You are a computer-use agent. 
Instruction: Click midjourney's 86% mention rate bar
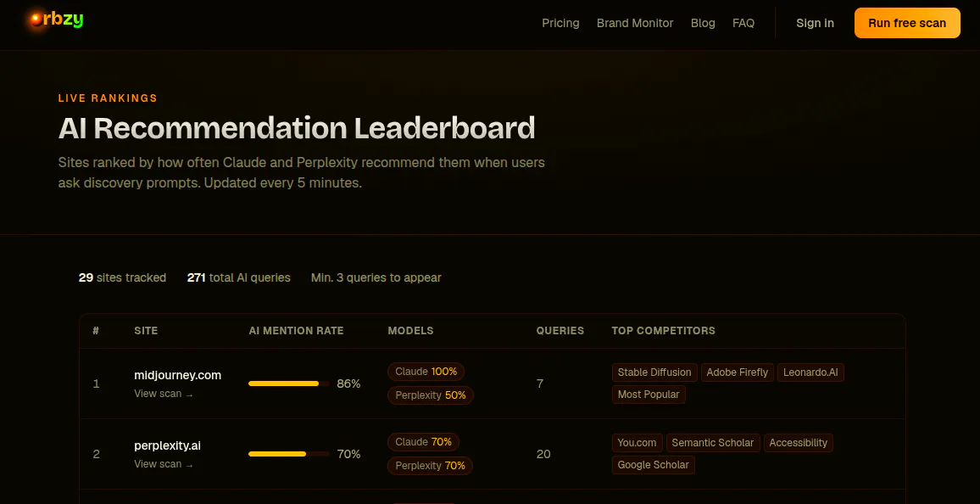289,384
